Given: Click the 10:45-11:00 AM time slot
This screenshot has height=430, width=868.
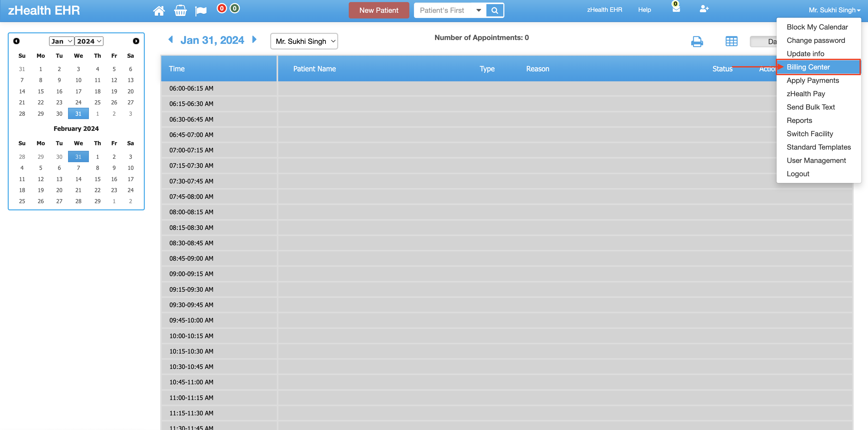Looking at the screenshot, I should pyautogui.click(x=219, y=382).
